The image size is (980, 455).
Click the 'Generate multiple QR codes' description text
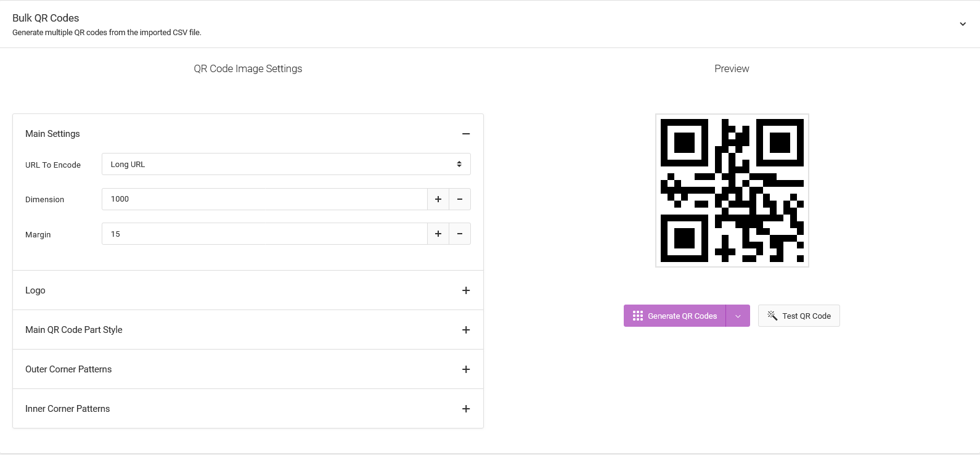click(x=107, y=33)
